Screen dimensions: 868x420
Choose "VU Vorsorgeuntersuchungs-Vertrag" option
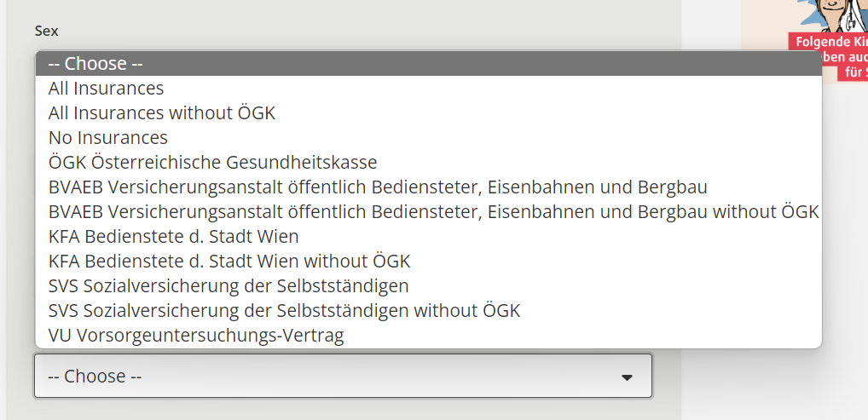pos(429,335)
